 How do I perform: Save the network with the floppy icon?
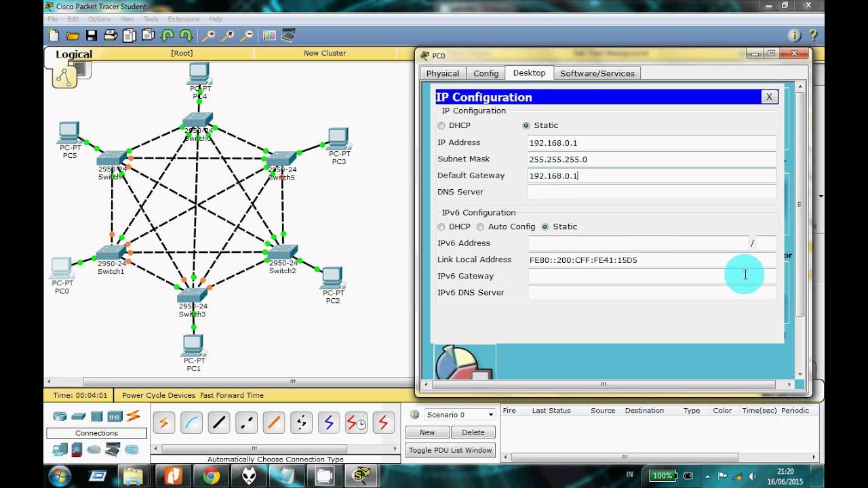point(92,35)
